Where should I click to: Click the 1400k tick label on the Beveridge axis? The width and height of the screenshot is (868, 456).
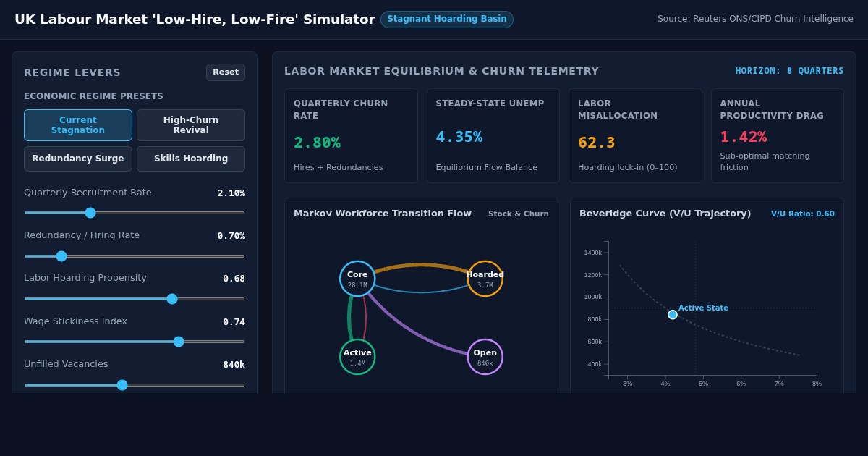tap(593, 253)
